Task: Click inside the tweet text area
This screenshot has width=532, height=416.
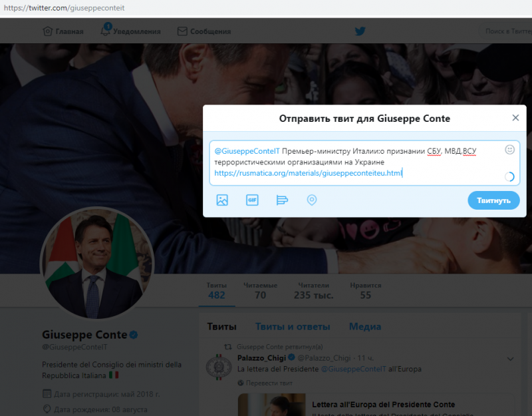Action: pyautogui.click(x=364, y=162)
